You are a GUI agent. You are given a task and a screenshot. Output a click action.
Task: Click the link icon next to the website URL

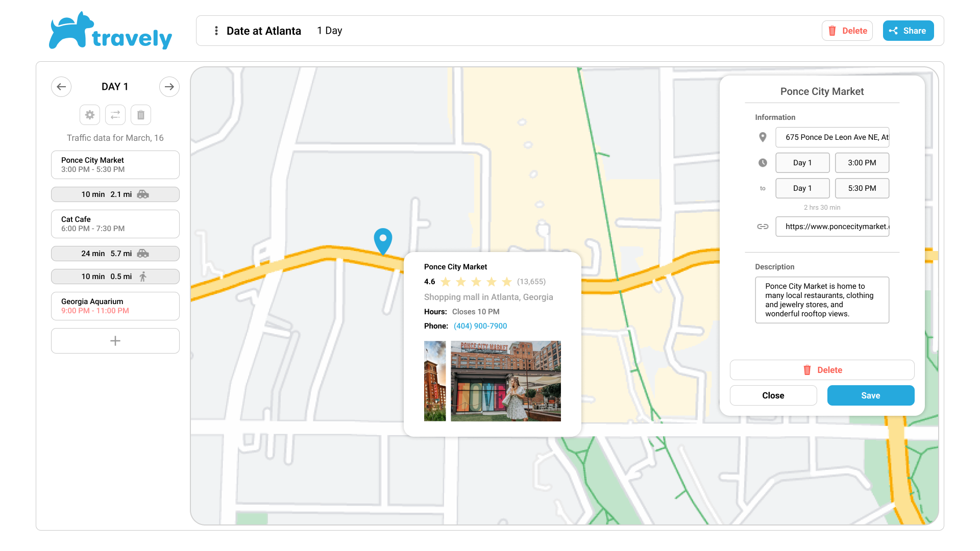pyautogui.click(x=763, y=226)
